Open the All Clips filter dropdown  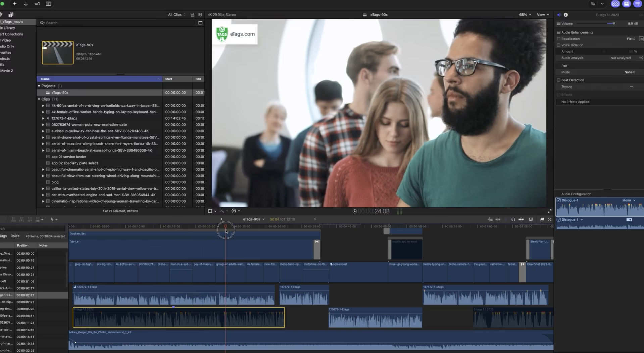click(177, 15)
